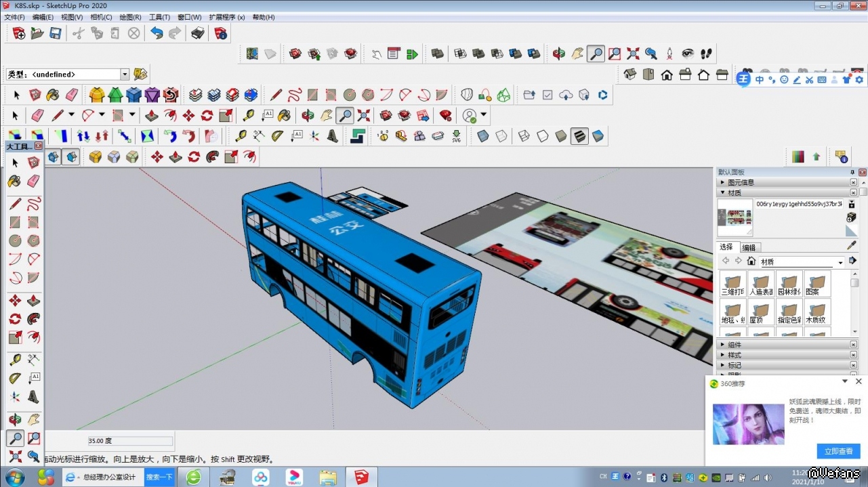Select the 3D Text tool in the floating toolbox
The width and height of the screenshot is (868, 487).
tap(33, 397)
